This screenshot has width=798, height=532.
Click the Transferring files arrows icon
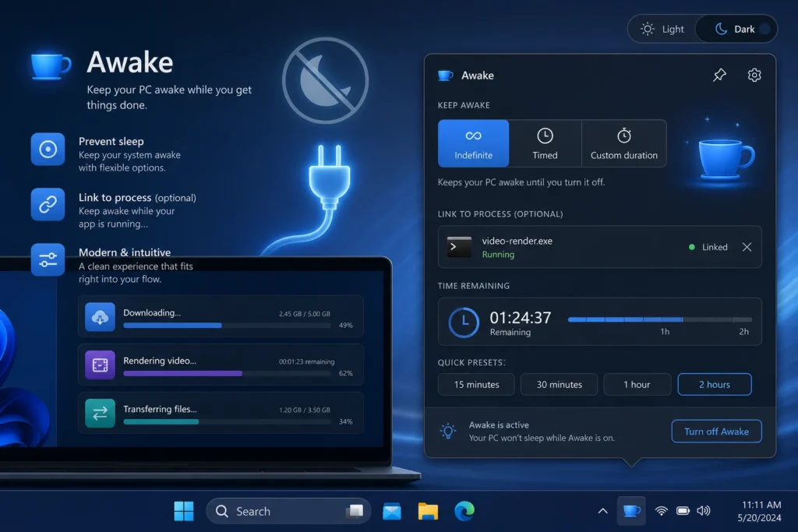point(100,413)
